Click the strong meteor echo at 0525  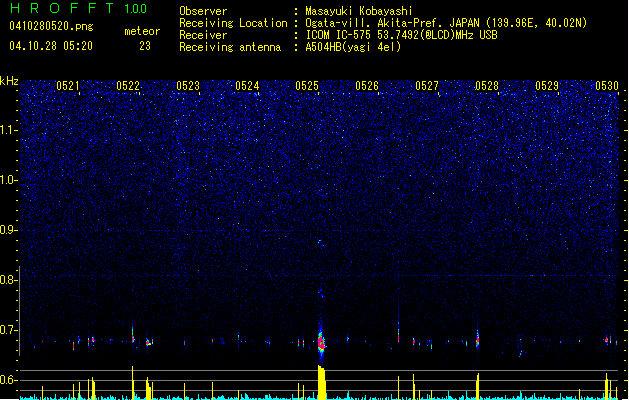pos(321,343)
